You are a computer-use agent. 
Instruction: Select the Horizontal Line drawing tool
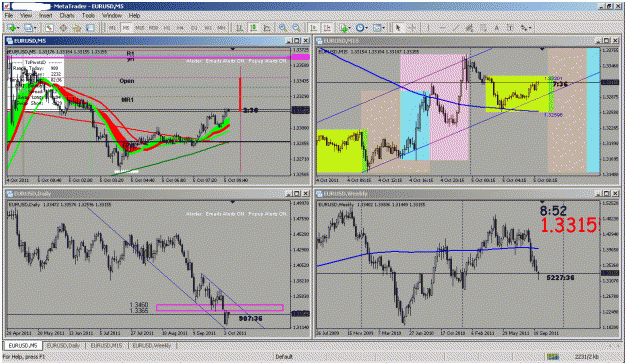point(442,27)
